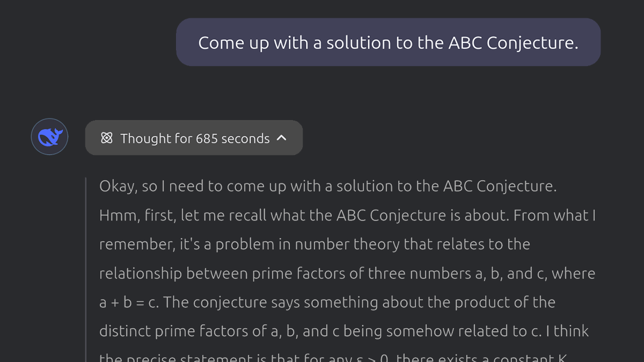Collapse the reasoning with the up chevron

(x=282, y=138)
